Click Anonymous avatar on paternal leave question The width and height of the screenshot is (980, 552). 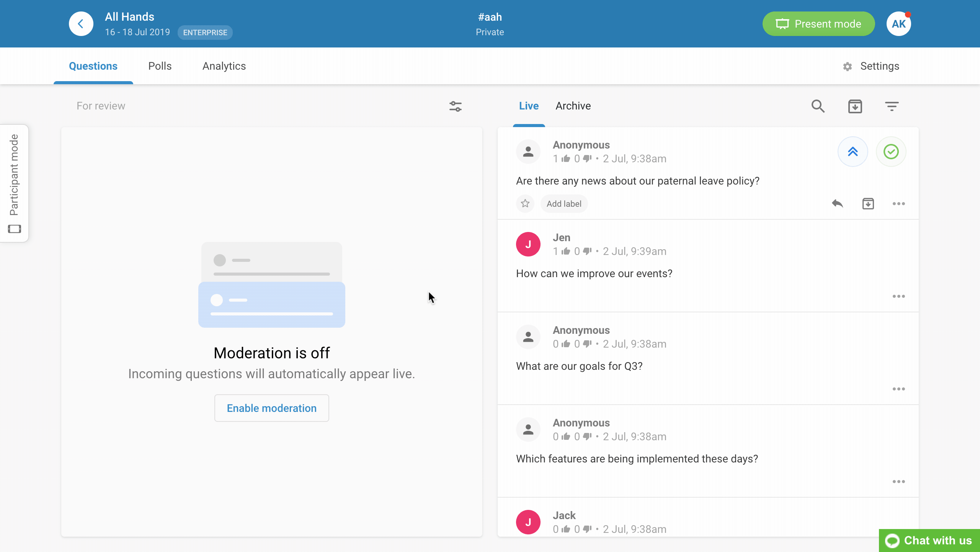pos(528,152)
